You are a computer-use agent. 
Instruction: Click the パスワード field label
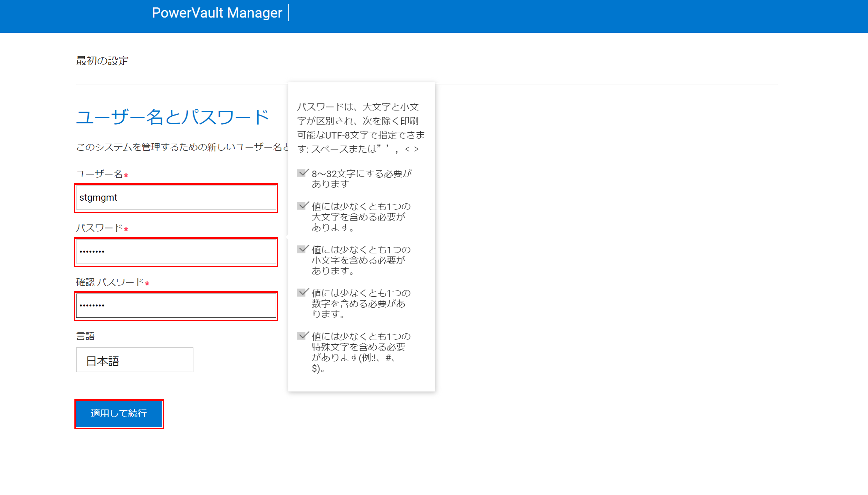tap(99, 228)
